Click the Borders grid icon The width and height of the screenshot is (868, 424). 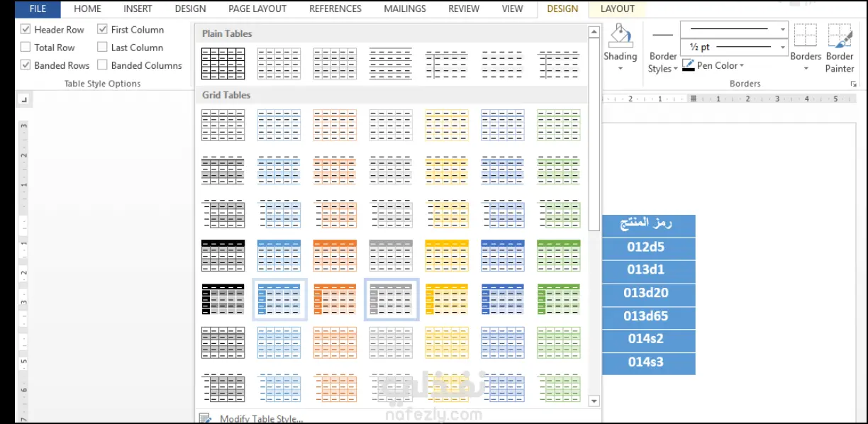(806, 36)
